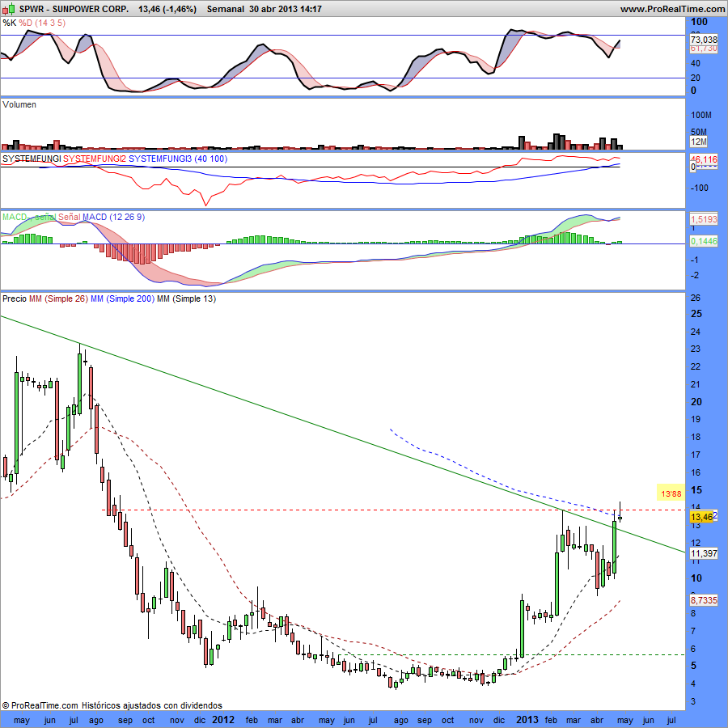Click the 2012 label on time axis

pos(223,719)
